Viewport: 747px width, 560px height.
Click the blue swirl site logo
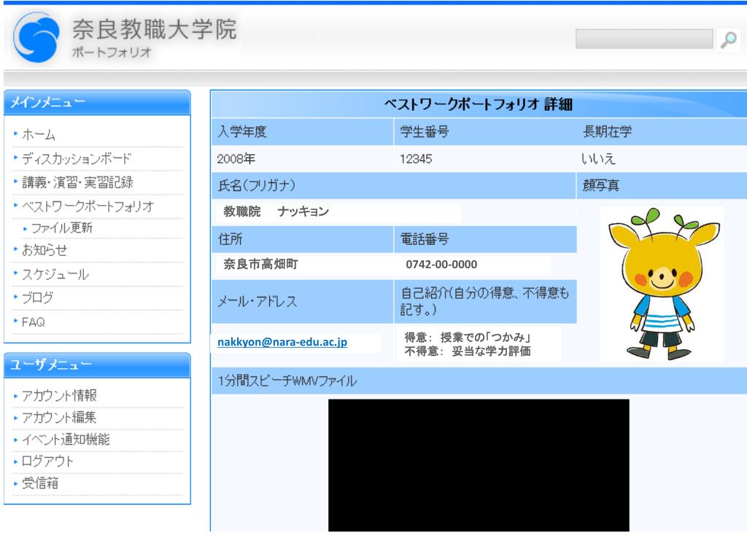pyautogui.click(x=36, y=38)
